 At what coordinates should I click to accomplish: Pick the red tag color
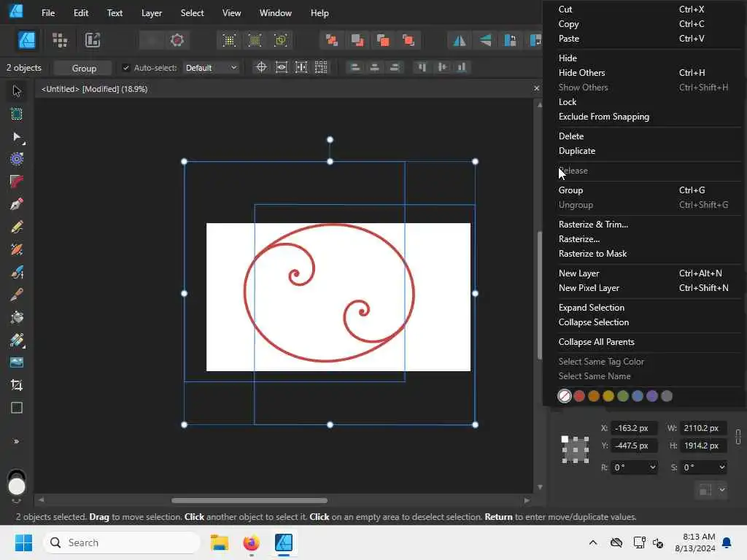click(x=578, y=396)
